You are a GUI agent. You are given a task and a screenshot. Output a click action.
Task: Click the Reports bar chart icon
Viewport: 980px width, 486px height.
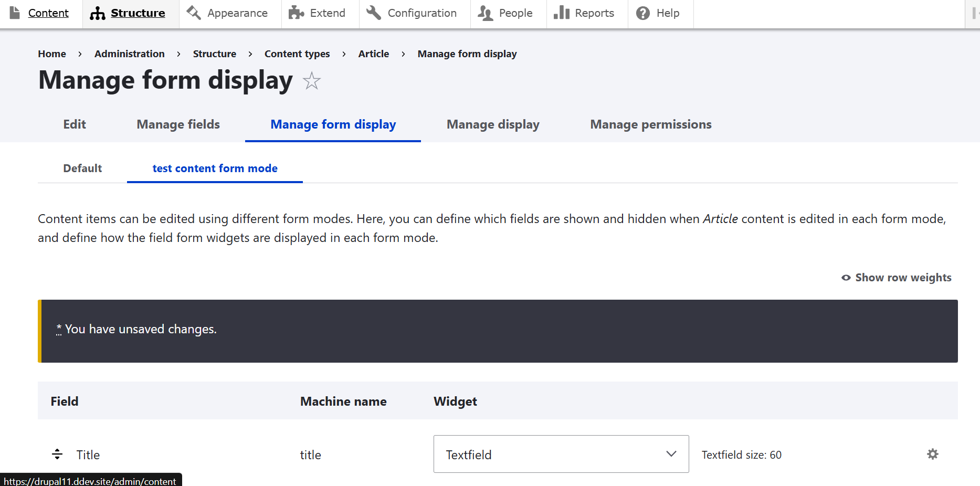click(x=562, y=13)
